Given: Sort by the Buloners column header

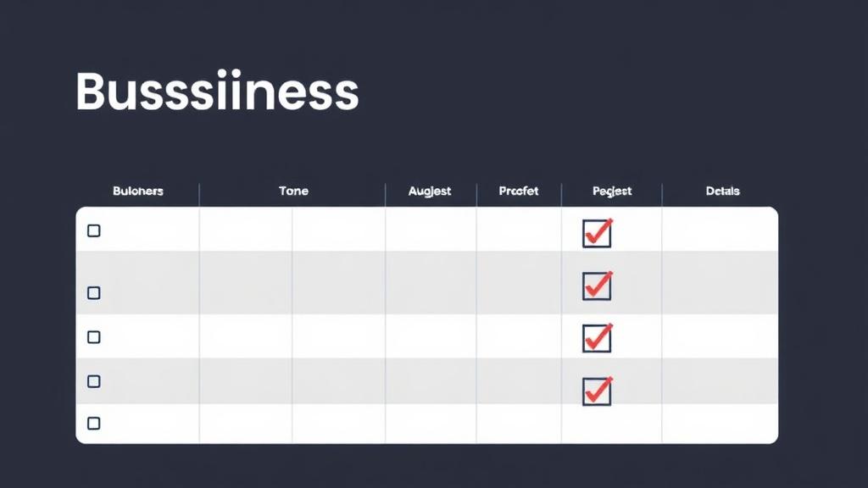Looking at the screenshot, I should [x=138, y=191].
